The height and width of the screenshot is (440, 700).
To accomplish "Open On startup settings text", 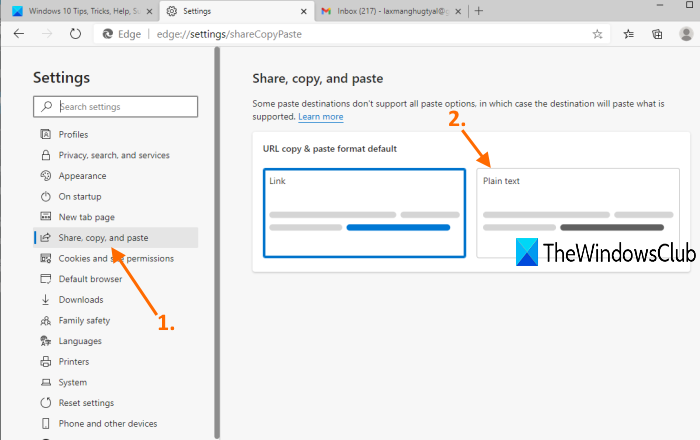I will [80, 196].
